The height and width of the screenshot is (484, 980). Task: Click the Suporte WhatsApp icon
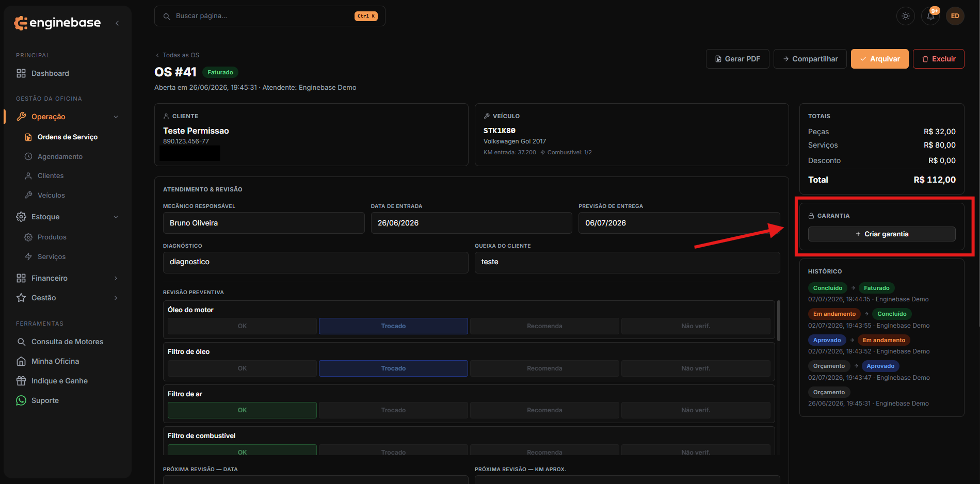pyautogui.click(x=21, y=400)
